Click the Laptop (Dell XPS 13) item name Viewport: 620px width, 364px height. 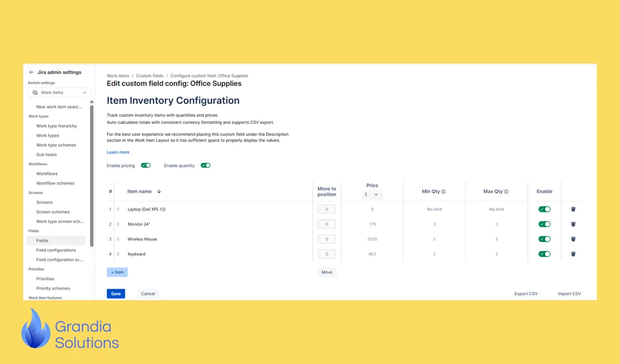point(147,209)
